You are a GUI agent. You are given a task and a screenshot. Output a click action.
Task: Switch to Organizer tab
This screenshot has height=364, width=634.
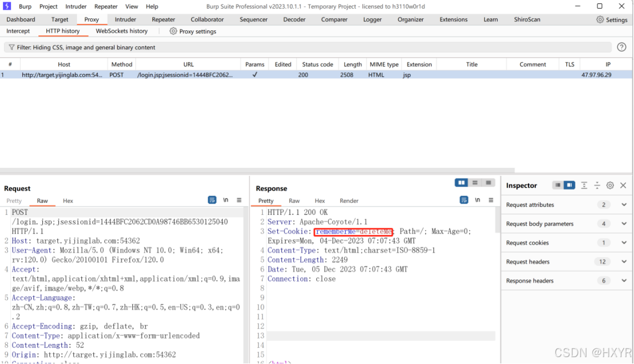pyautogui.click(x=410, y=19)
